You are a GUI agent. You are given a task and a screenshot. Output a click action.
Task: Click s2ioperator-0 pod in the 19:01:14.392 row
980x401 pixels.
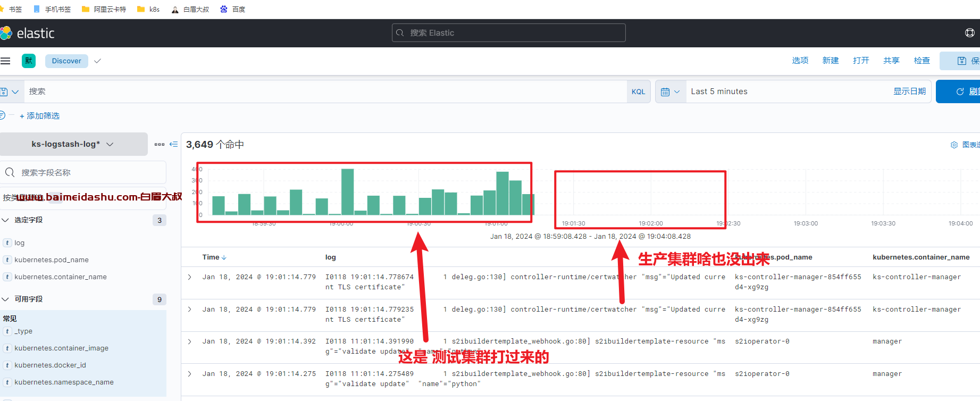coord(762,341)
